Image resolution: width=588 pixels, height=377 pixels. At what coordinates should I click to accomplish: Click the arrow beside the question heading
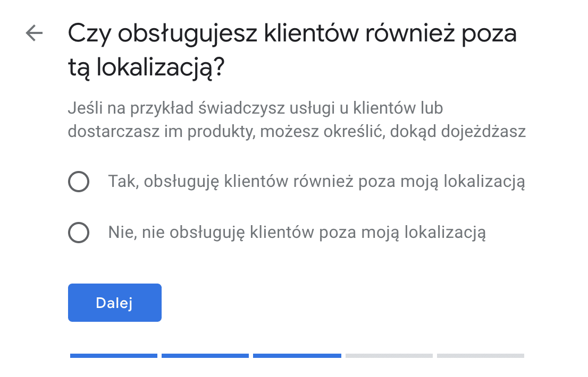point(33,33)
